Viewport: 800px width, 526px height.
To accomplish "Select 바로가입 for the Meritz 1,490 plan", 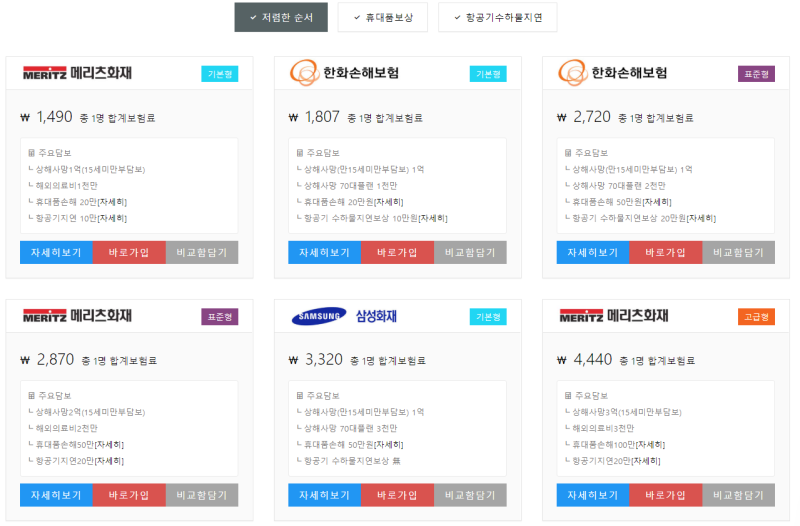I will click(129, 253).
